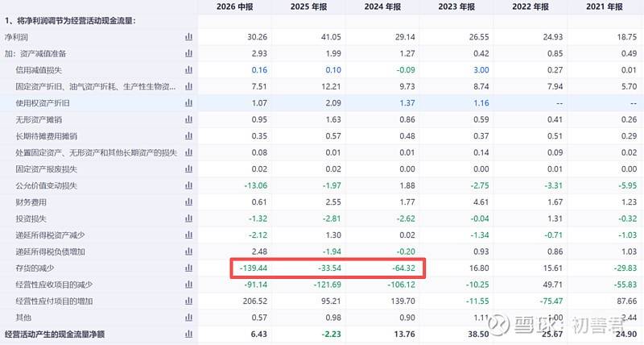Viewport: 644px width, 345px height.
Task: Open chart icon for 固定资产折旧 row
Action: [x=188, y=86]
